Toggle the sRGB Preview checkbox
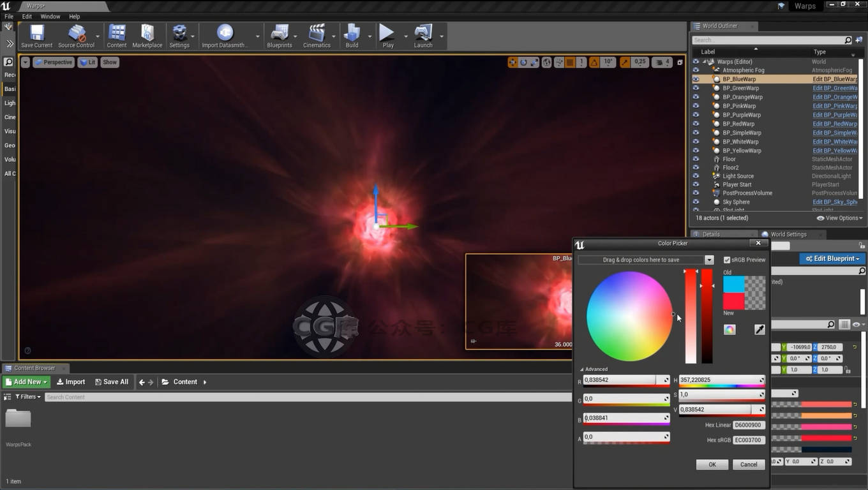868x490 pixels. [727, 260]
